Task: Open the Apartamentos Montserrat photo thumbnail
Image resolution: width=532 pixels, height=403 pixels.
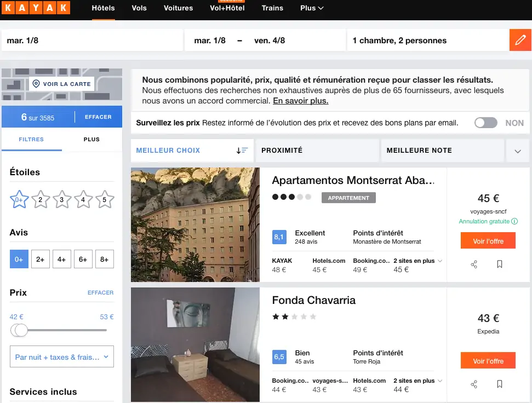Action: [x=195, y=224]
